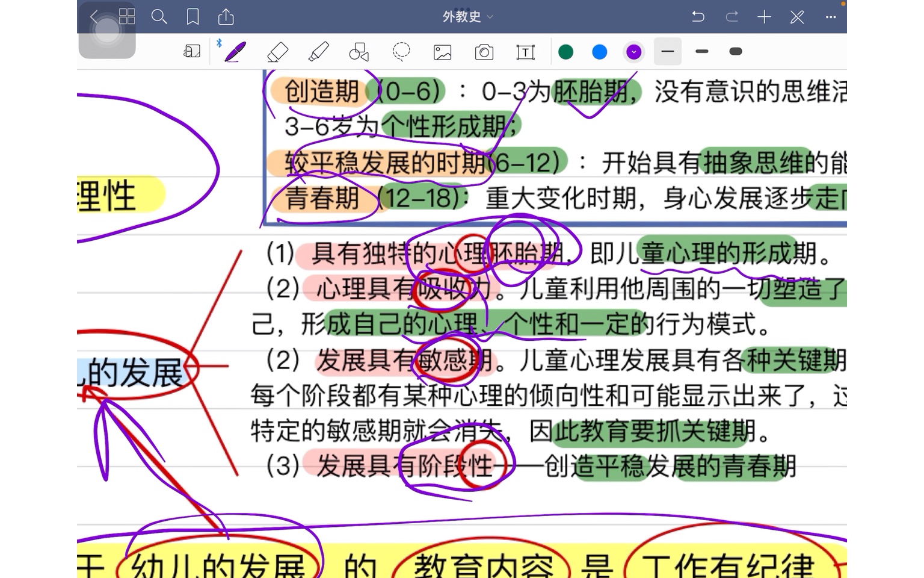The height and width of the screenshot is (578, 924).
Task: Choose the purple pen color
Action: (633, 52)
